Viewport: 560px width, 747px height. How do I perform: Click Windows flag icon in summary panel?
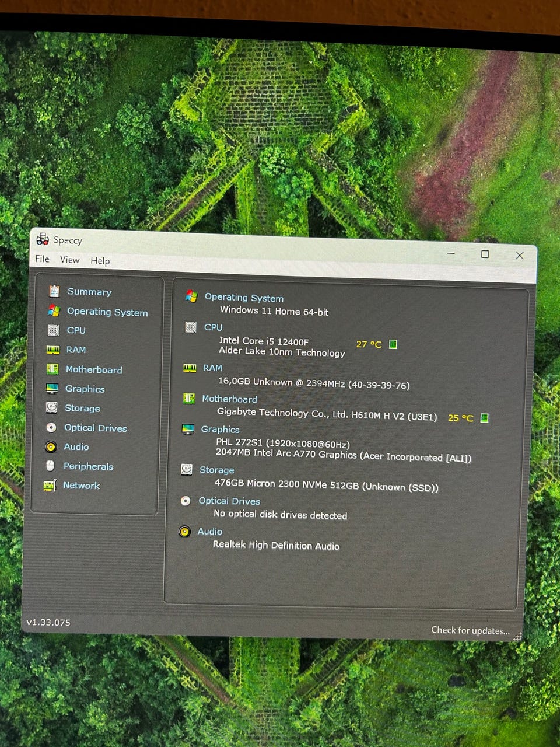tap(191, 296)
